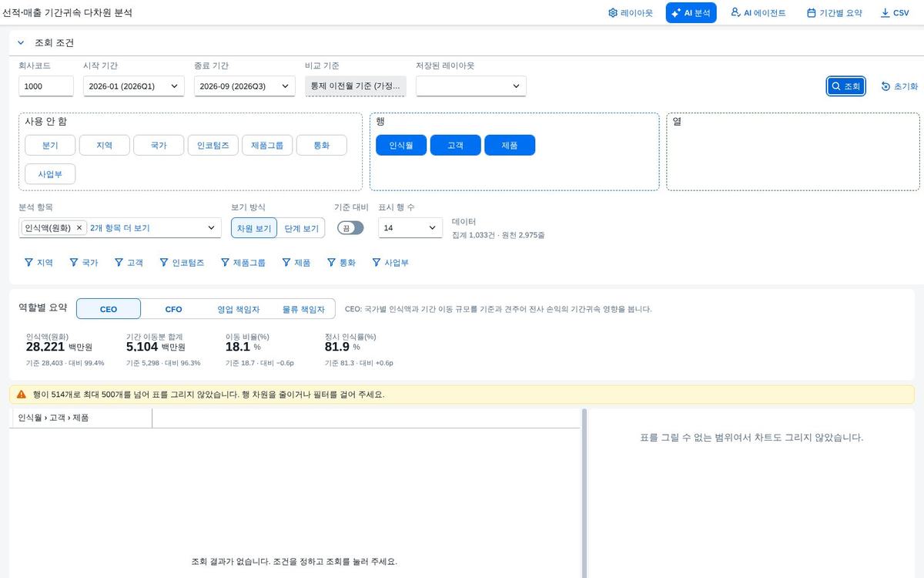Download data with the CSV button
Screen dimensions: 924x578
[x=895, y=13]
